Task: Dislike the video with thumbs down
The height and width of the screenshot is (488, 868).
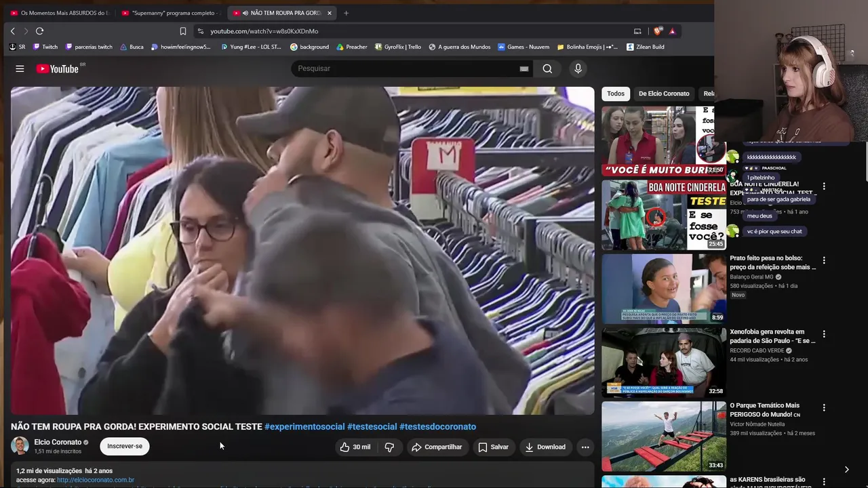Action: pyautogui.click(x=389, y=447)
